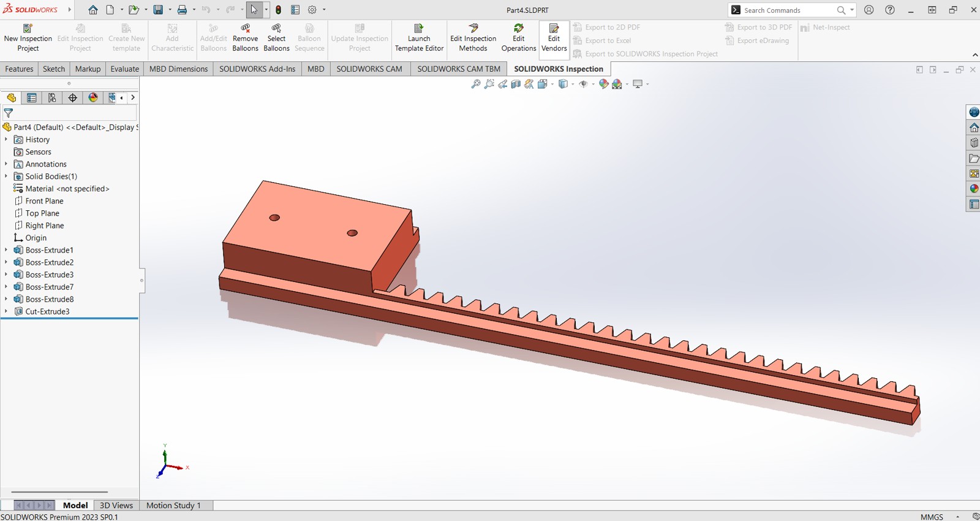980x521 pixels.
Task: Expand the Boss-Extrude1 feature
Action: tap(6, 249)
